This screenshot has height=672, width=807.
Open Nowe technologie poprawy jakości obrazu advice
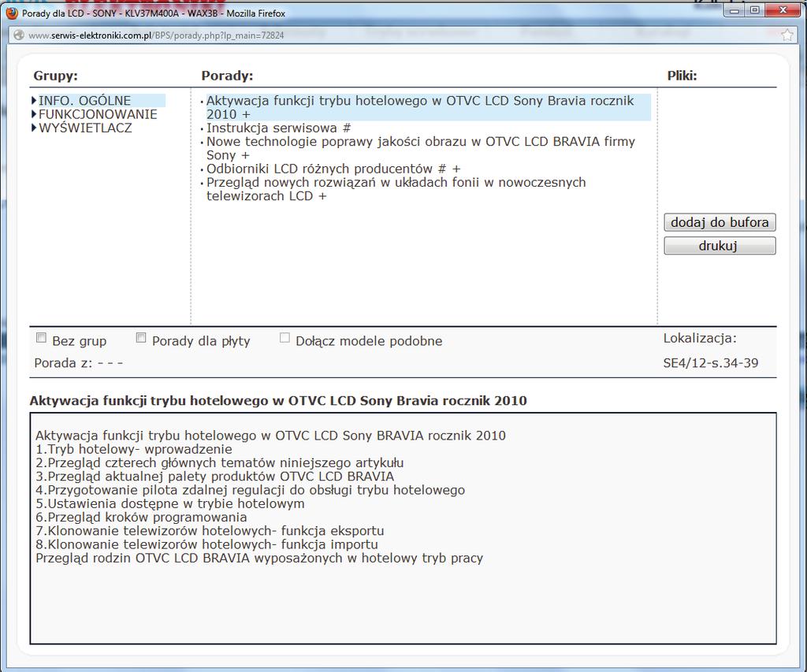(x=421, y=148)
